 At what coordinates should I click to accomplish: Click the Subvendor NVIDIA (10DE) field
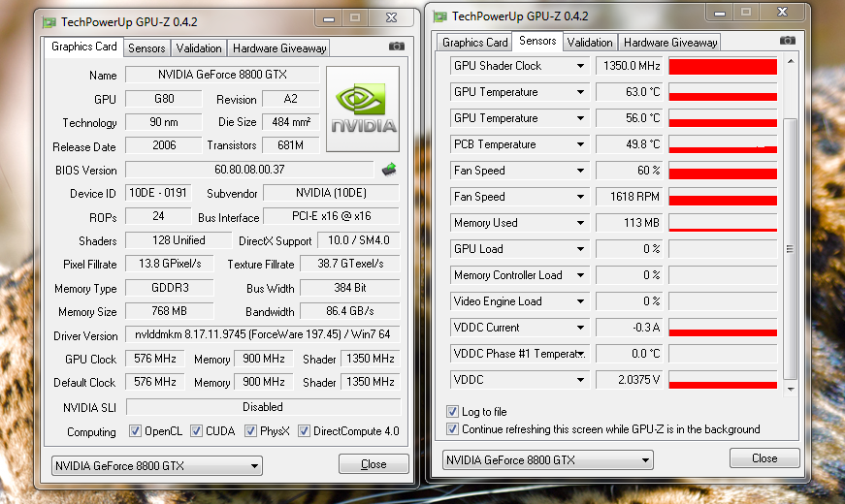pos(332,193)
